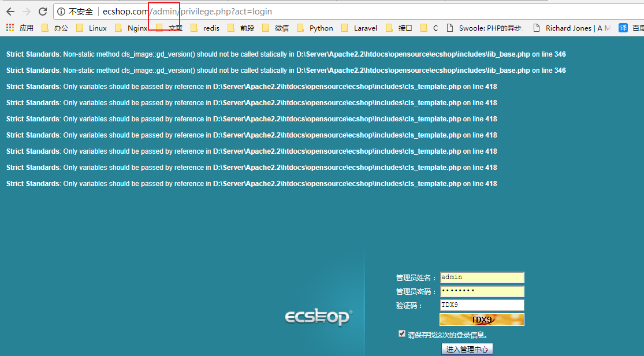Expand the Linux bookmark folder
Screen dimensions: 644x356
click(x=91, y=28)
